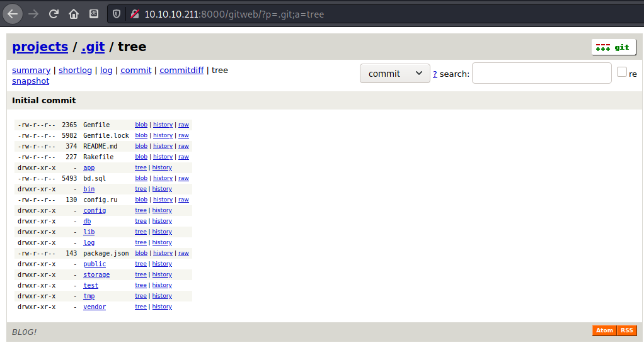The image size is (644, 355).
Task: Open history link for Gemfile.lock
Action: pyautogui.click(x=163, y=135)
